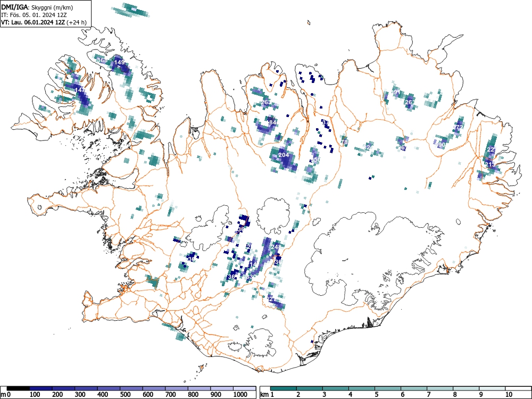Image resolution: width=532 pixels, height=399 pixels.
Task: Click the 'DMI/IGA: Skyggni (m/km)' title line
Action: [37, 7]
